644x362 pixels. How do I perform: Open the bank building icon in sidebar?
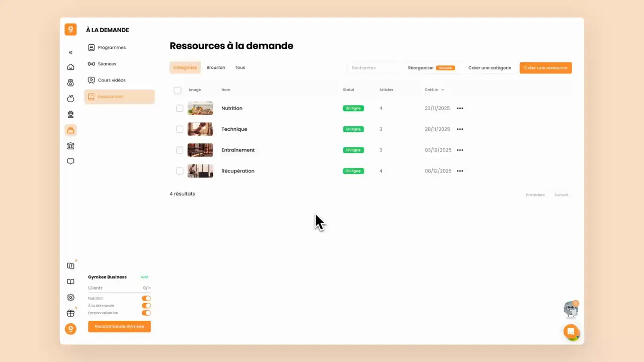point(70,146)
